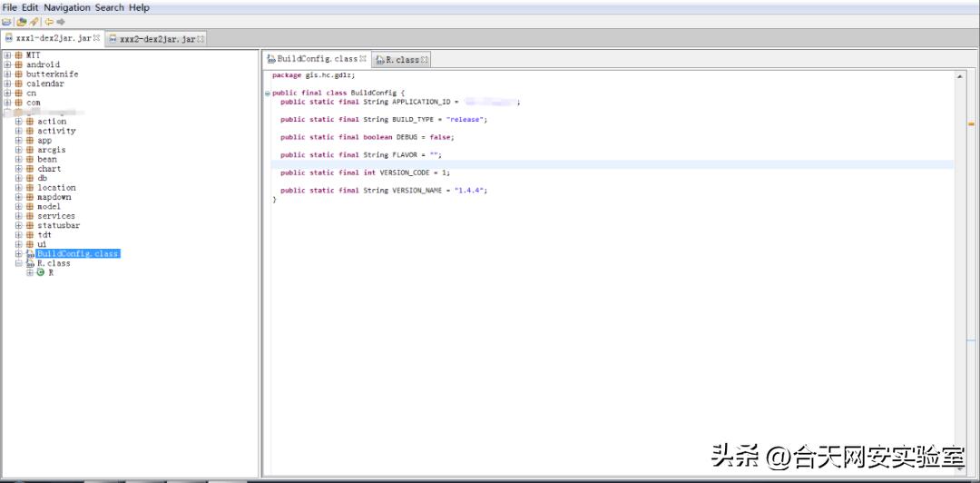
Task: Click the BuildConfig.class file icon in tree
Action: (x=30, y=254)
